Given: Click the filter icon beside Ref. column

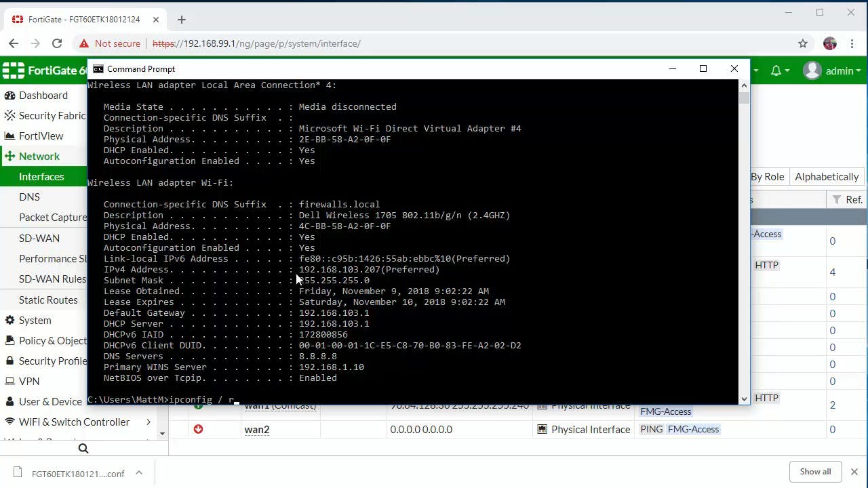Looking at the screenshot, I should (837, 199).
